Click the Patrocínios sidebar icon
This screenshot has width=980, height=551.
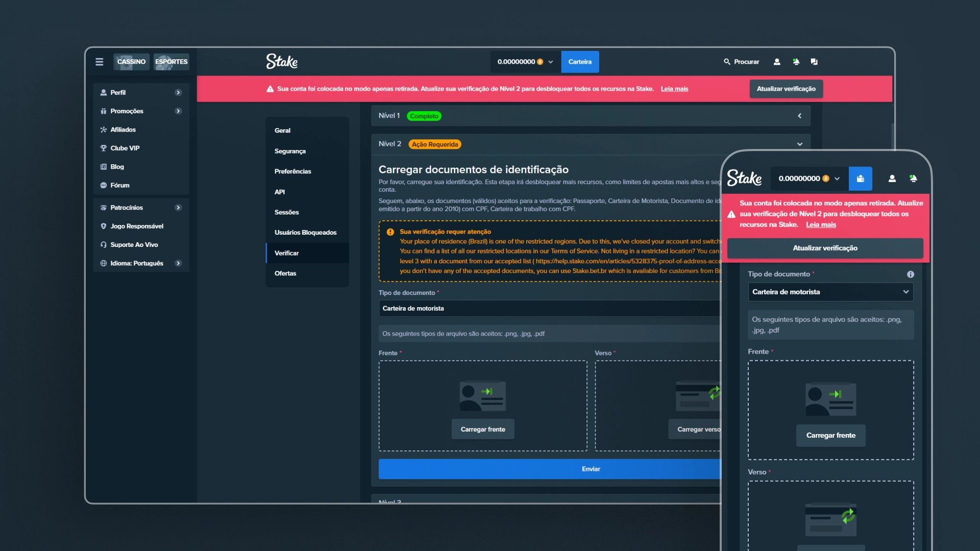tap(104, 208)
